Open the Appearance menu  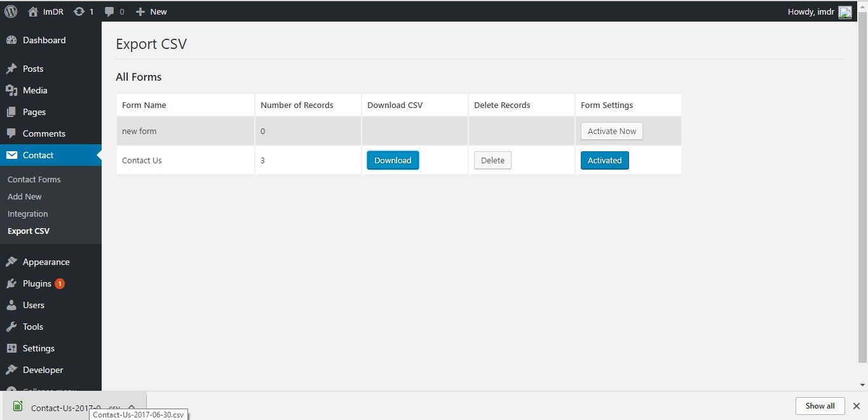click(51, 262)
